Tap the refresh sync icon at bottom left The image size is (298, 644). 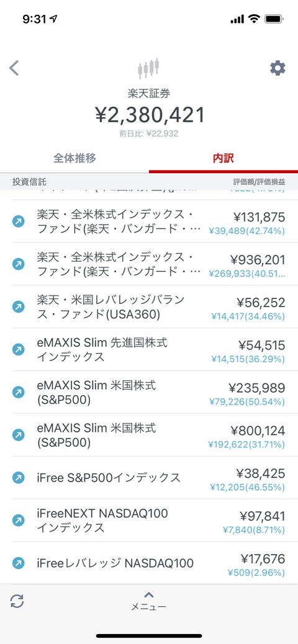[x=17, y=601]
